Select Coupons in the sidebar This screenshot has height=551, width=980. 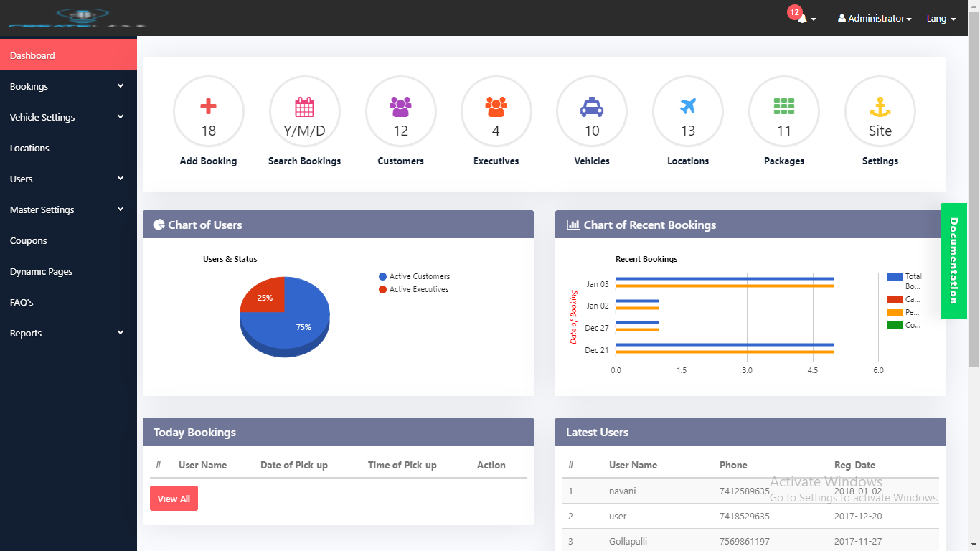point(29,240)
